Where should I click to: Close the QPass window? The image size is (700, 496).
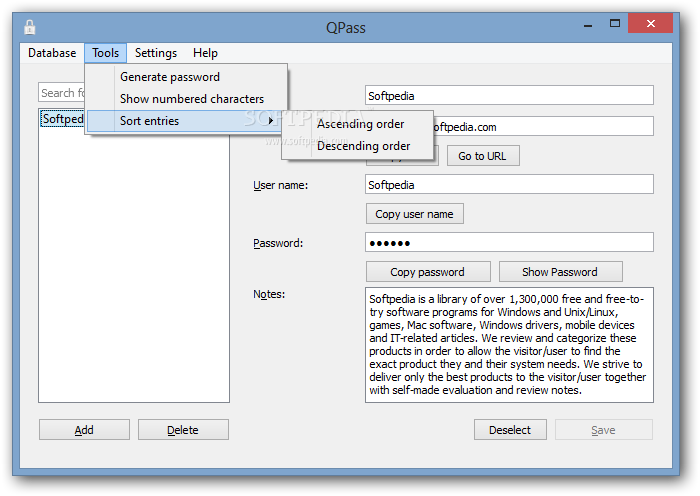click(x=650, y=23)
